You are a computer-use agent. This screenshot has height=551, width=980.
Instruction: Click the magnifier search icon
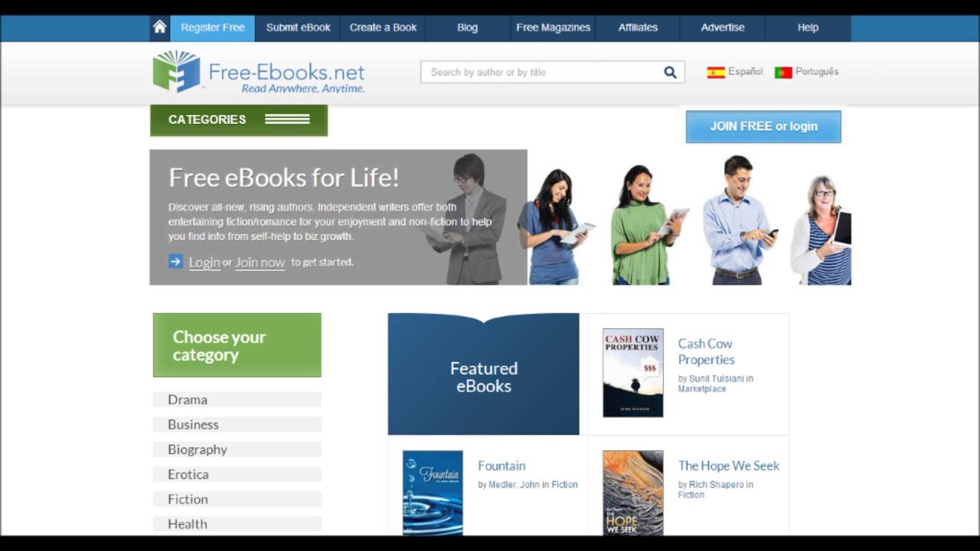pyautogui.click(x=670, y=72)
